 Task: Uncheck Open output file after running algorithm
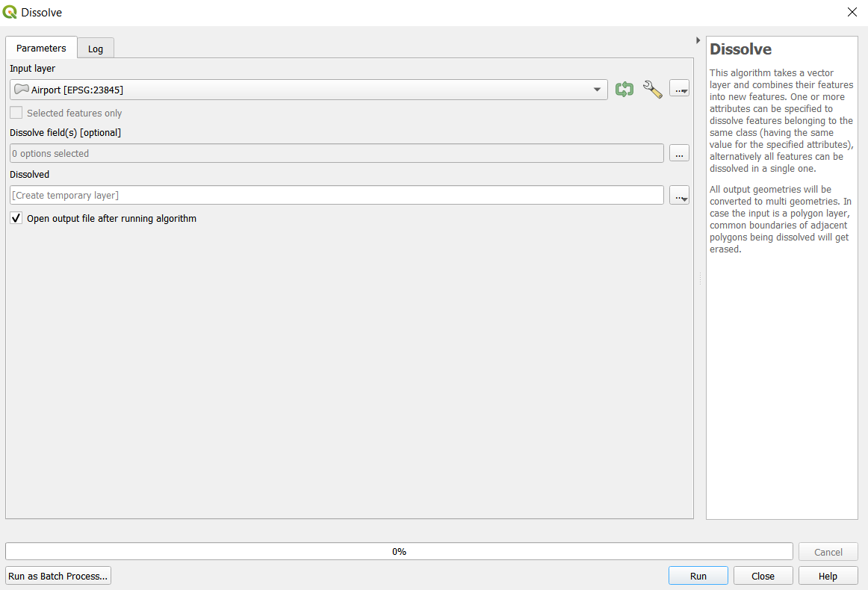pos(16,219)
